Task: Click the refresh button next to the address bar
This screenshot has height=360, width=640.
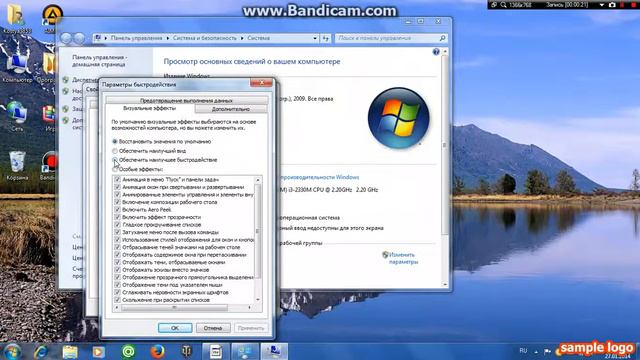Action: 325,38
